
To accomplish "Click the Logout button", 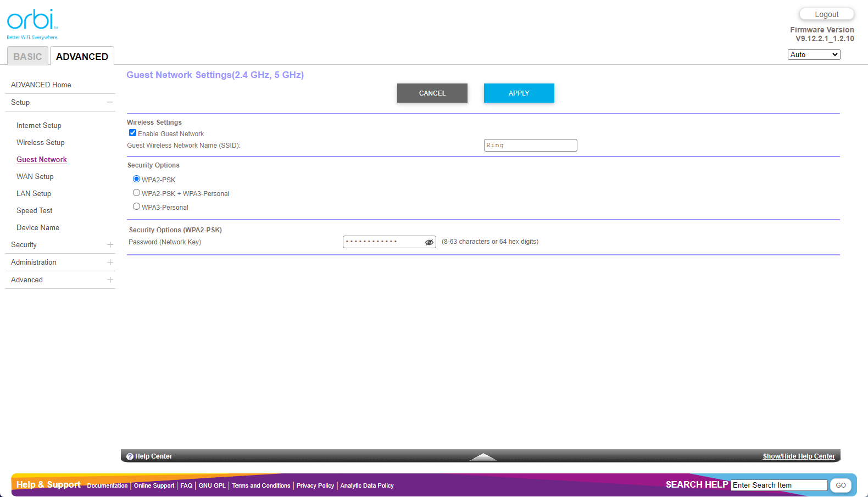I will (x=826, y=14).
